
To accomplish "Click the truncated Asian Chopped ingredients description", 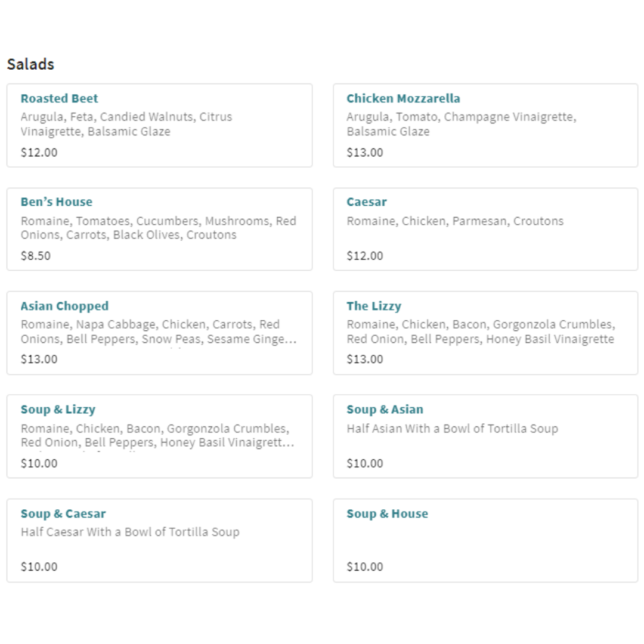I will 158,332.
